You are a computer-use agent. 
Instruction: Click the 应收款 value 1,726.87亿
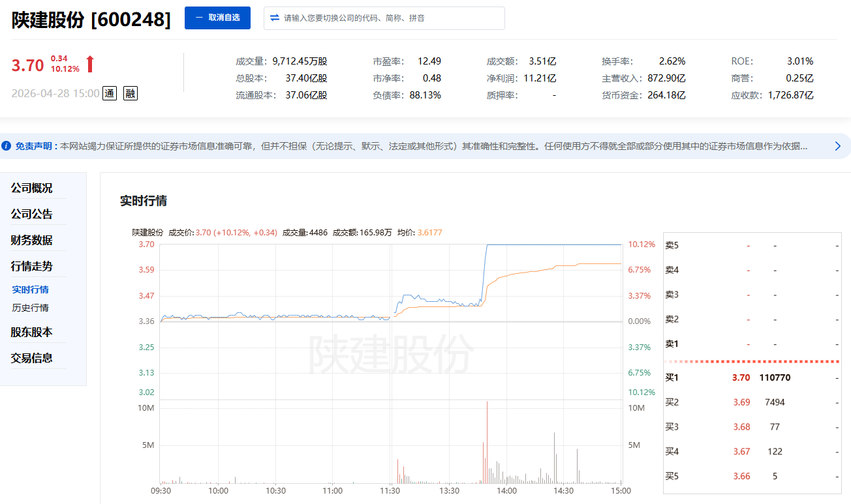click(790, 95)
